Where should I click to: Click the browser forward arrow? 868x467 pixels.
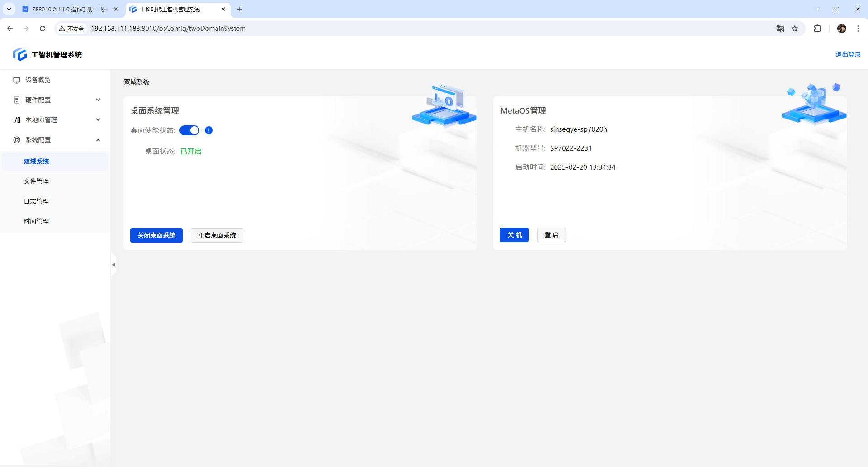pos(26,29)
